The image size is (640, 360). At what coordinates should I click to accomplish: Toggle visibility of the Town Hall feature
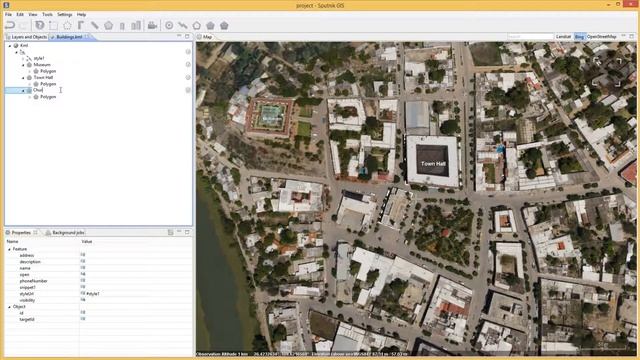coord(188,77)
